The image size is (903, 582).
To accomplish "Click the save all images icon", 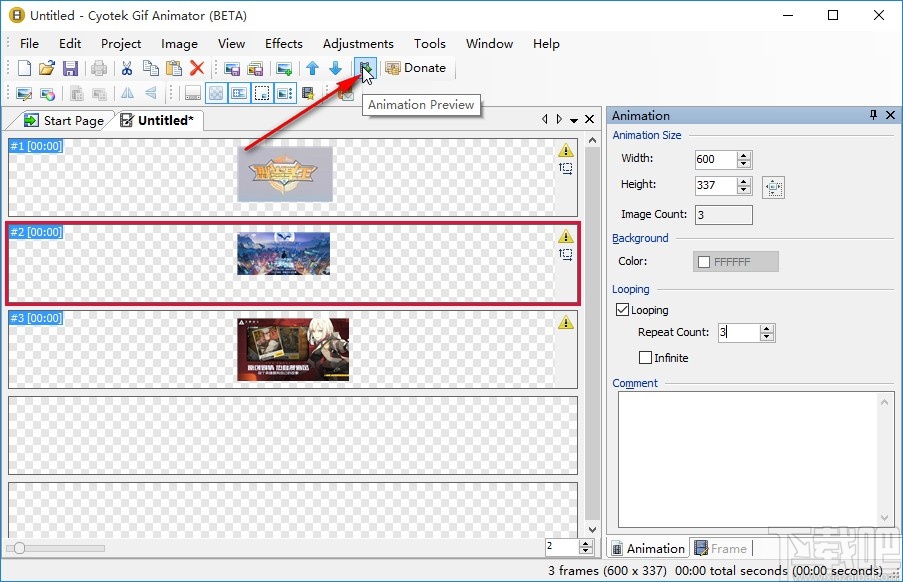I will (255, 69).
